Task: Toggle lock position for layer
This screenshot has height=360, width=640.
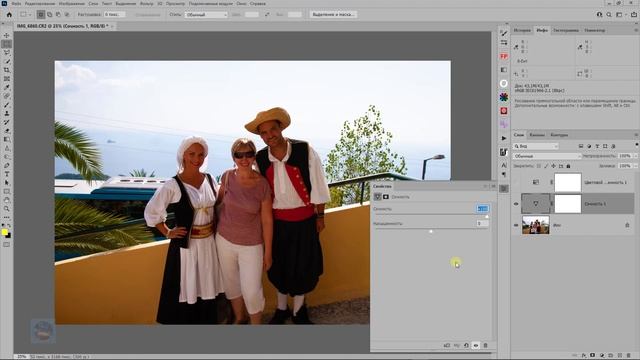Action: tap(553, 166)
